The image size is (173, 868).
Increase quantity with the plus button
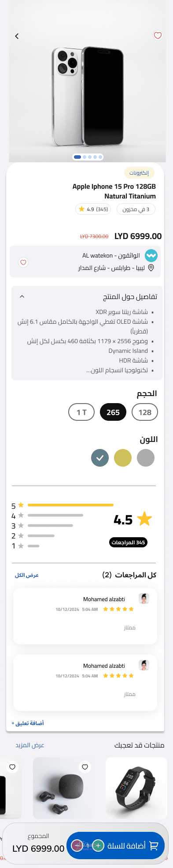coord(98,846)
